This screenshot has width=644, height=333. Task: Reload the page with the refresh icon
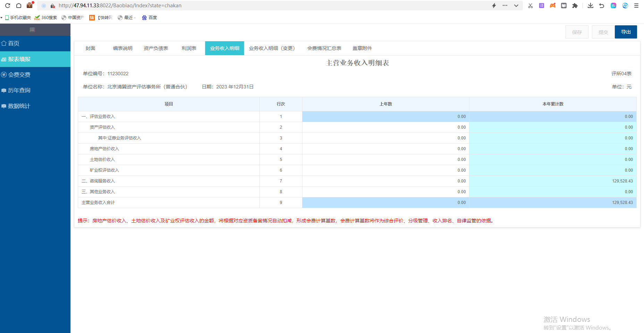(8, 6)
